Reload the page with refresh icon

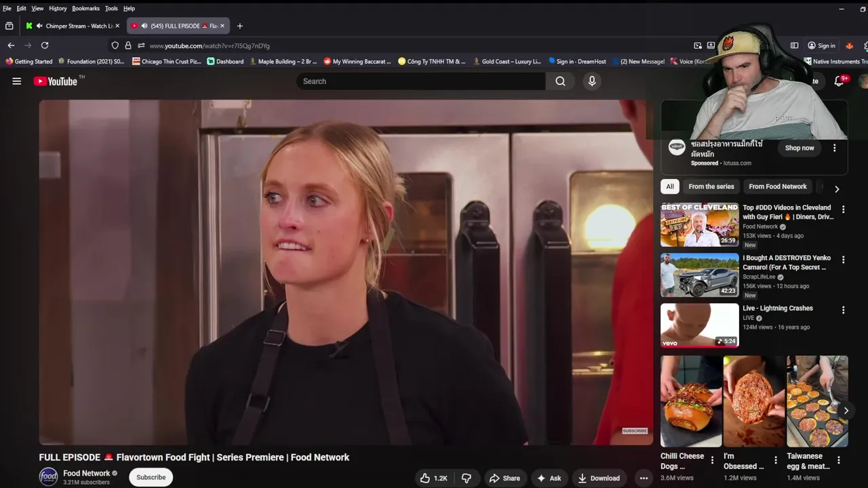(x=45, y=45)
